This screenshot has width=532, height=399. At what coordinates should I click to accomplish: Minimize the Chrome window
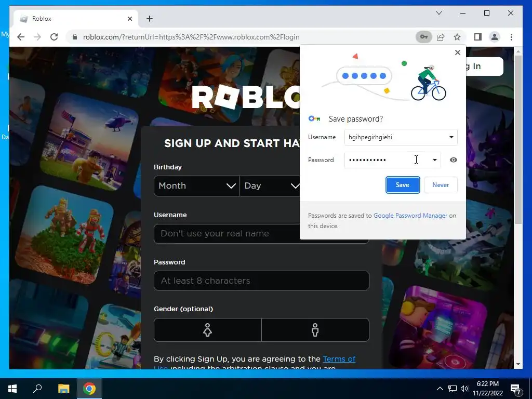pos(463,13)
